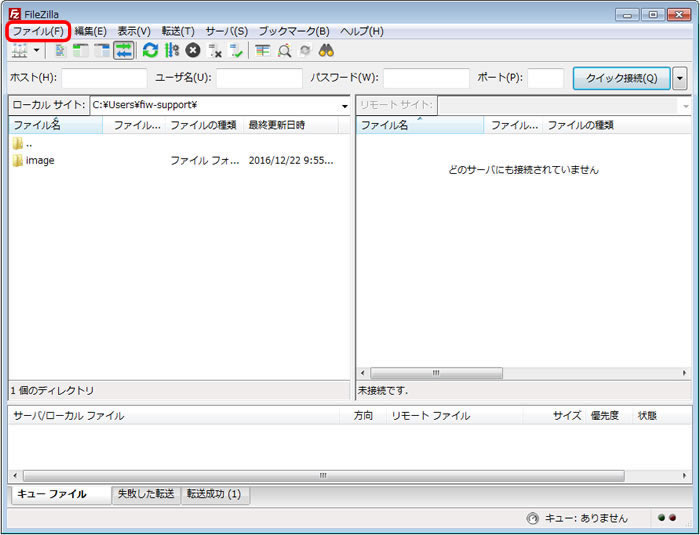Open the directory listing filters icon
700x535 pixels.
tap(262, 51)
